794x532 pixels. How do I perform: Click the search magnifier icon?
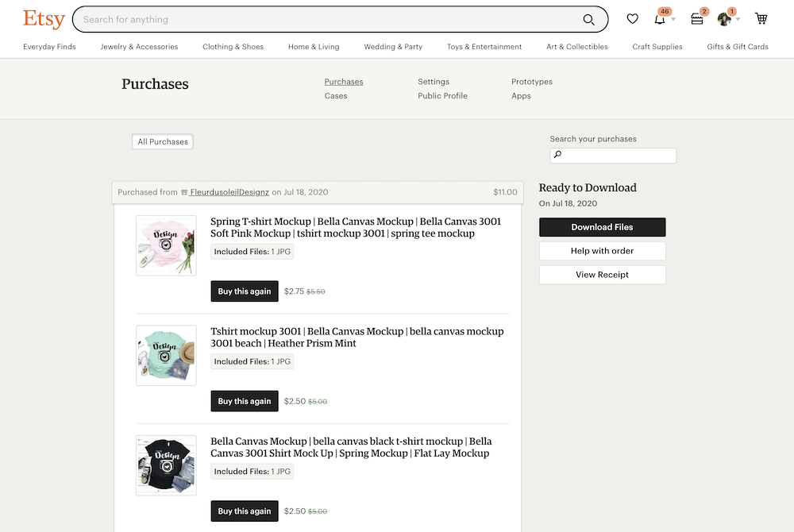(x=588, y=19)
